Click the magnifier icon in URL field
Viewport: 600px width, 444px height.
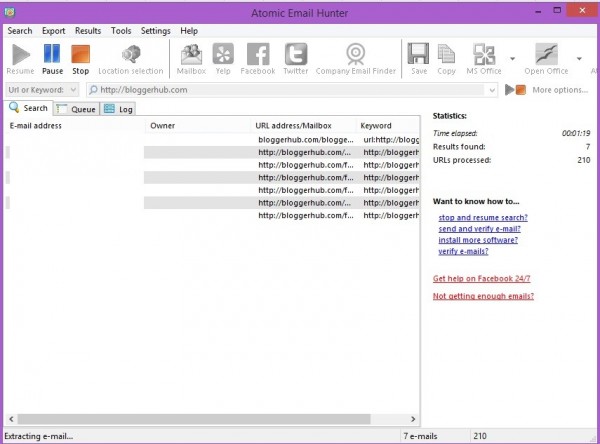coord(93,90)
